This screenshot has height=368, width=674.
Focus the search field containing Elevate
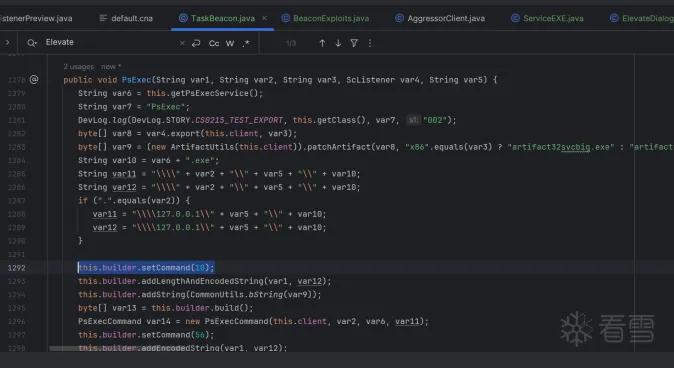[x=110, y=43]
